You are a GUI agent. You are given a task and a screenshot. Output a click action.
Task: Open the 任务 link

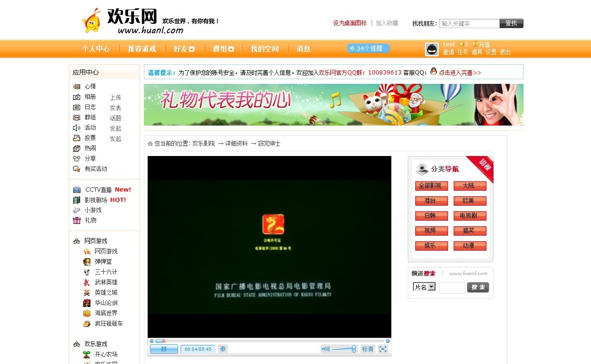[x=463, y=52]
